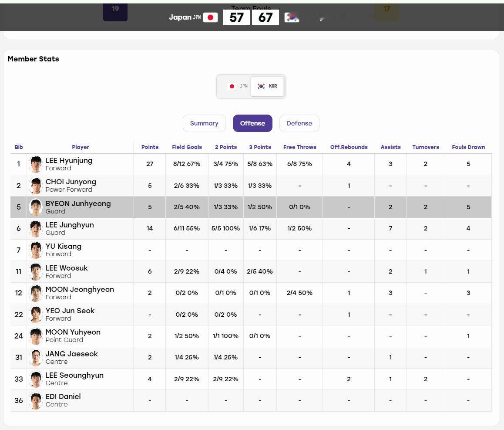Open CHOI Junyong player name link
This screenshot has width=504, height=430.
point(71,182)
